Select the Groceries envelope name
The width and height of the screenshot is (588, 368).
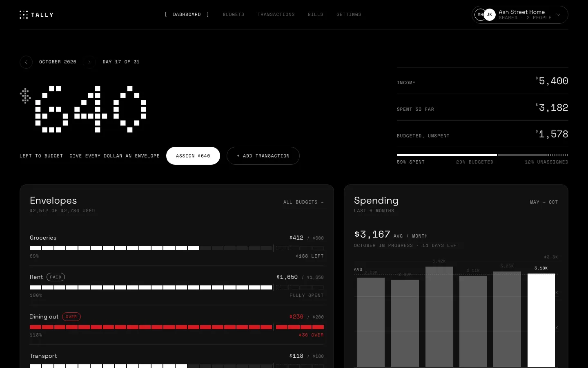click(43, 238)
